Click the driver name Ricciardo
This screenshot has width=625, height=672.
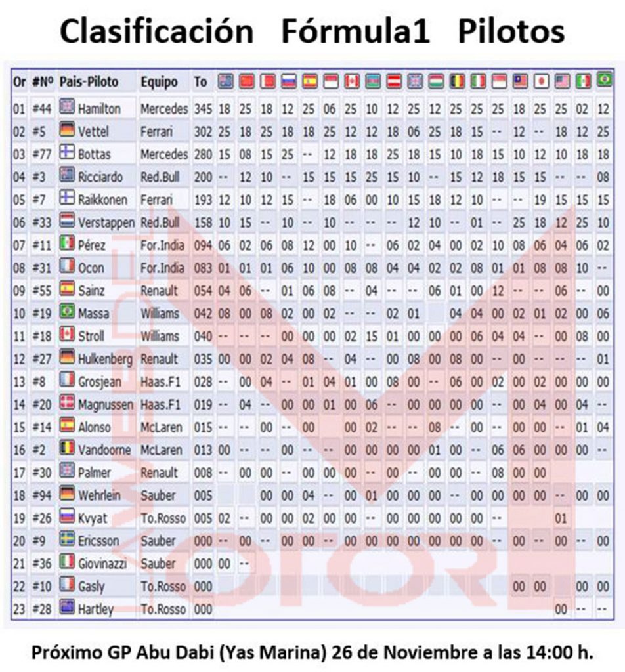pyautogui.click(x=100, y=177)
